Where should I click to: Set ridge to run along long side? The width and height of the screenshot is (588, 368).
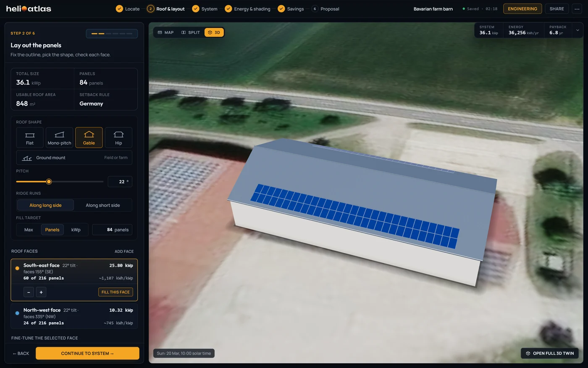tap(45, 205)
